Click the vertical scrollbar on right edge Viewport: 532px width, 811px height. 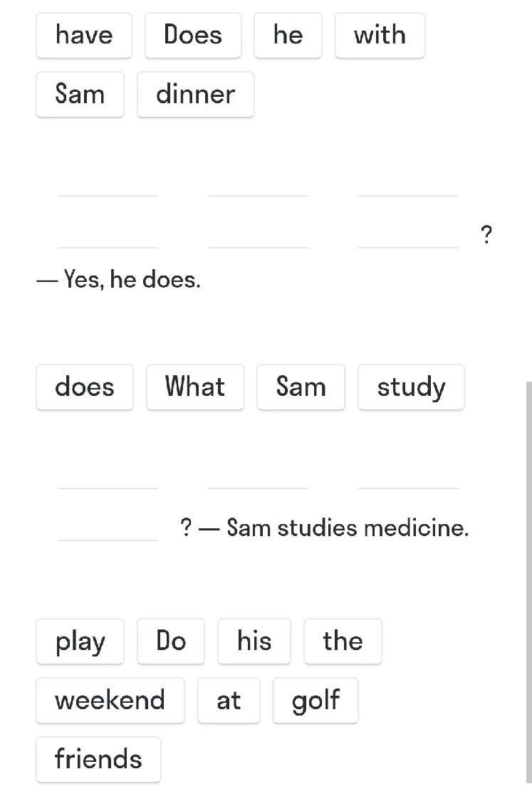pos(529,582)
